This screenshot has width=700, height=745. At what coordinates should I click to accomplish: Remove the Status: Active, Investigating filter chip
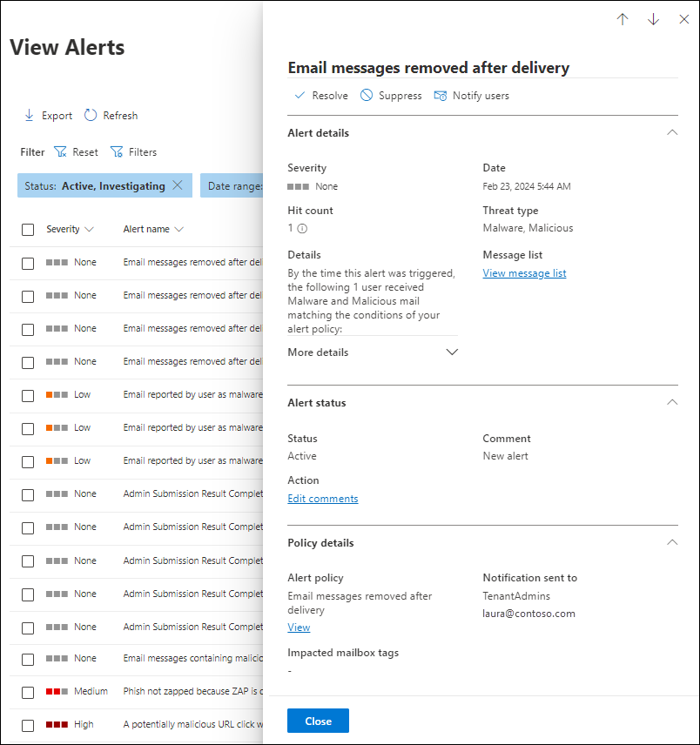pos(178,185)
